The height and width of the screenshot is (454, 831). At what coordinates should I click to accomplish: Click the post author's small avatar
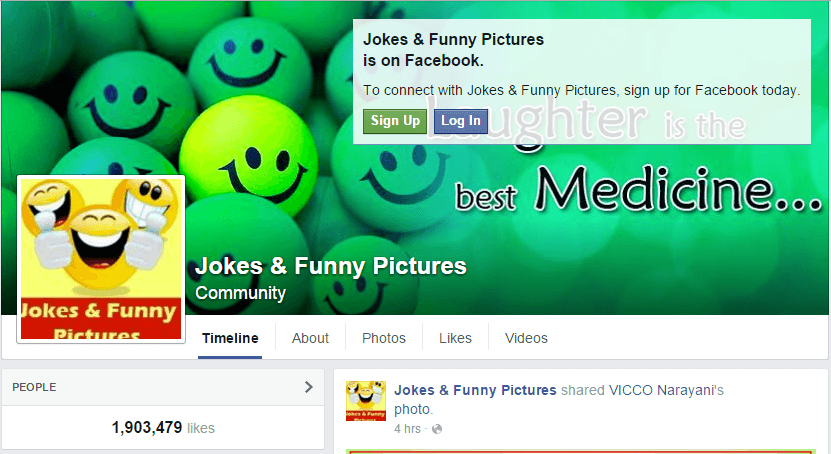pos(366,401)
